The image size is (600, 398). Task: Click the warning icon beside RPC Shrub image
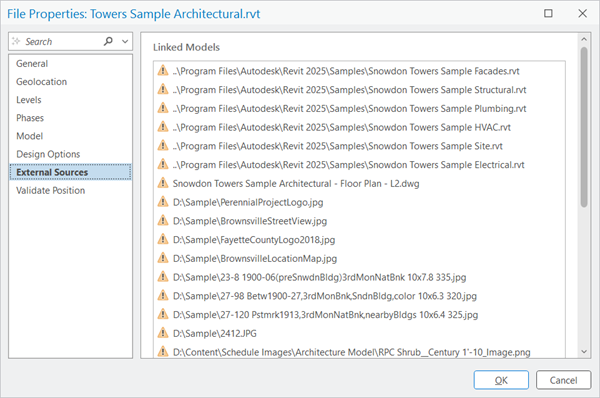(x=163, y=351)
